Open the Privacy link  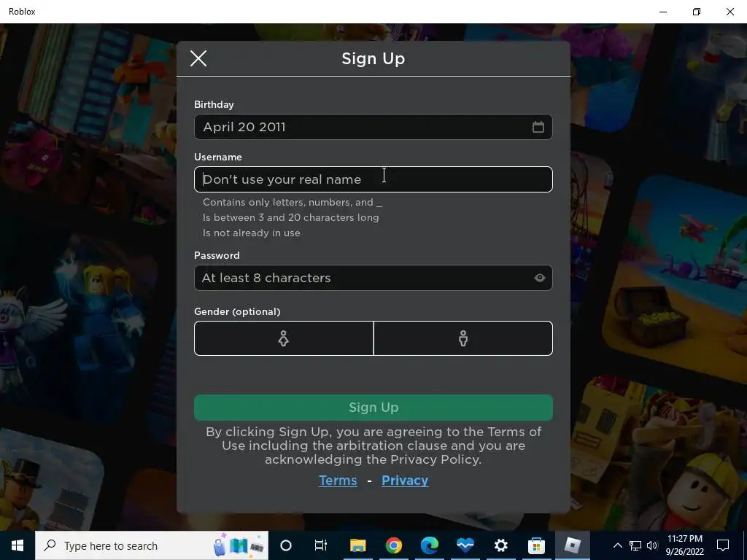pyautogui.click(x=405, y=481)
